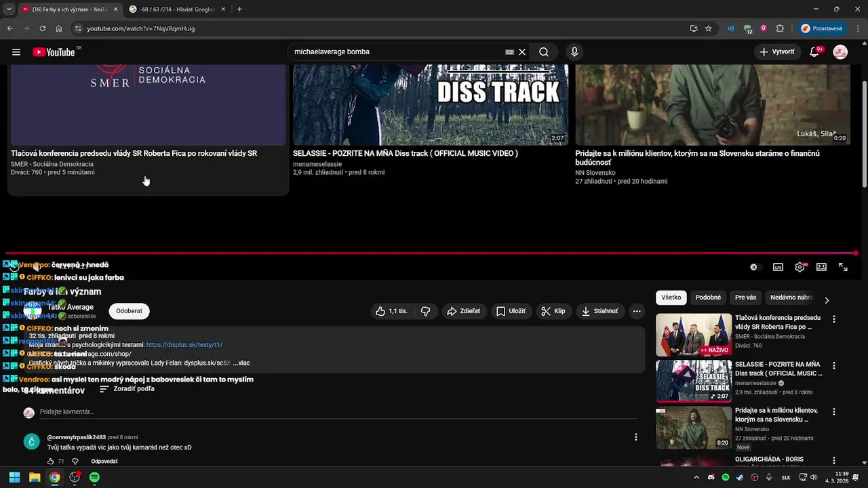
Task: Enter fullscreen in the video player
Action: pyautogui.click(x=843, y=267)
